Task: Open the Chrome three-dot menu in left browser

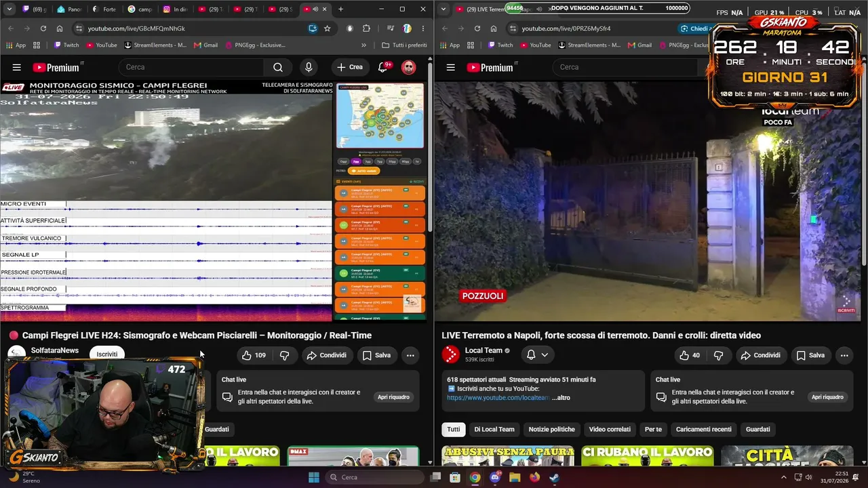Action: click(x=423, y=28)
